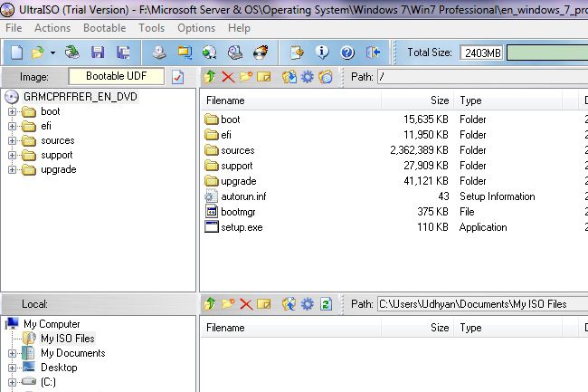The image size is (588, 392).
Task: Click the boot-info check icon beside Bootable UDF
Action: [177, 77]
